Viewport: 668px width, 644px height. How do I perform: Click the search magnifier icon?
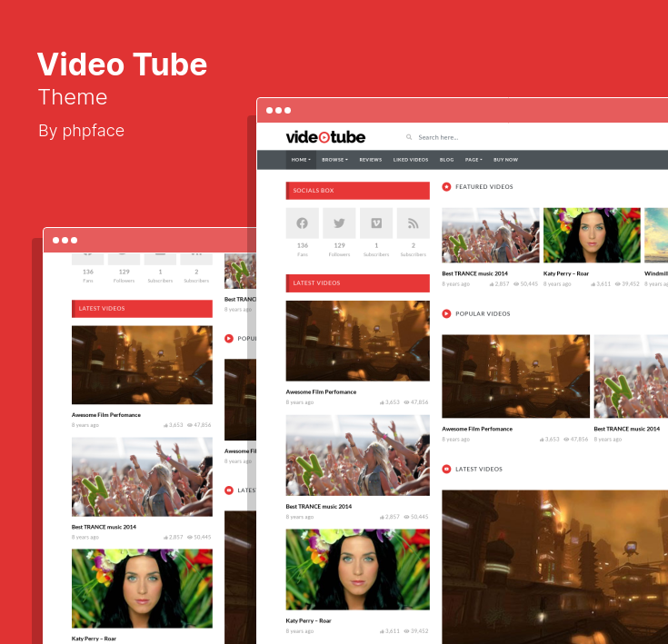tap(409, 137)
